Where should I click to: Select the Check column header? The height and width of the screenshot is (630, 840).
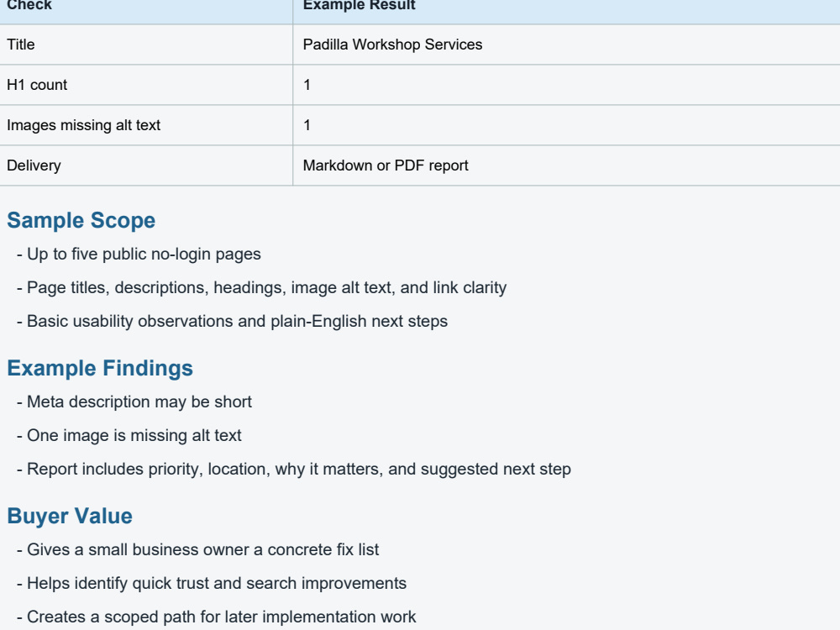point(146,8)
